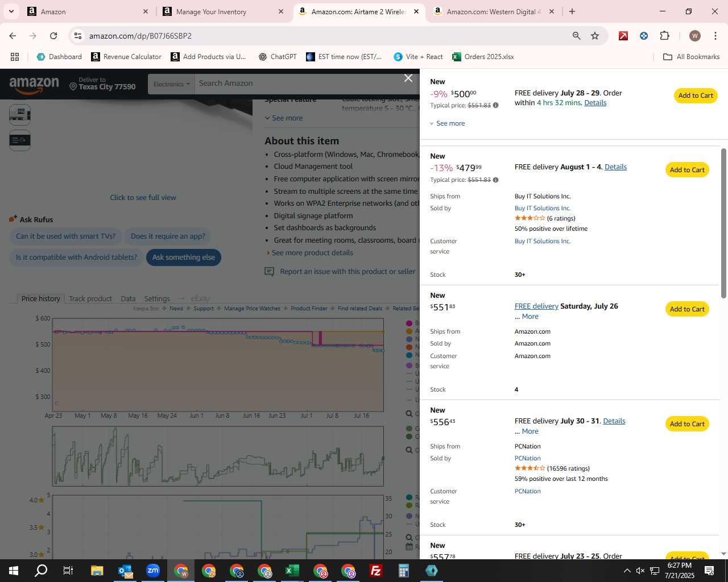This screenshot has height=582, width=728.
Task: Click the info icon beside the $479.99 typical price
Action: (495, 180)
